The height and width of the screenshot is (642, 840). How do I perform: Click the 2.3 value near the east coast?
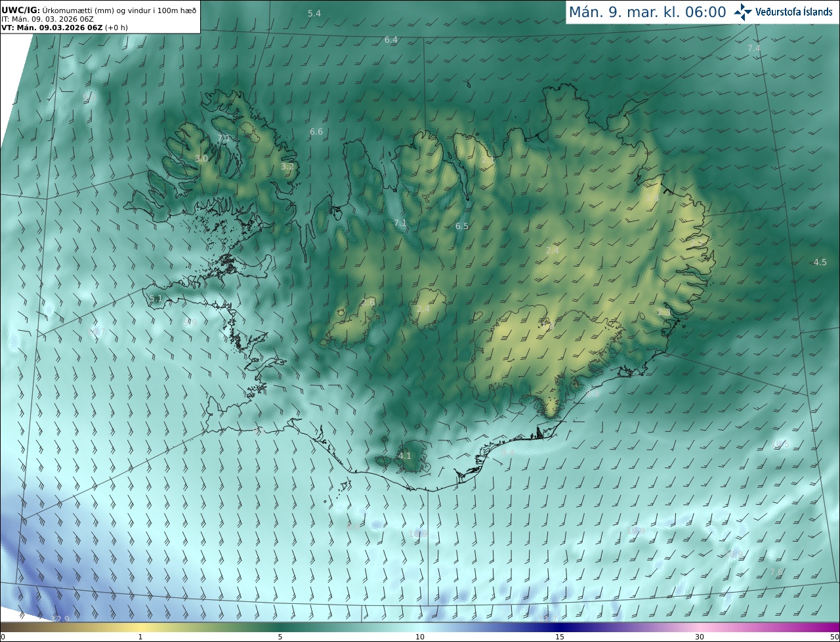[x=664, y=312]
